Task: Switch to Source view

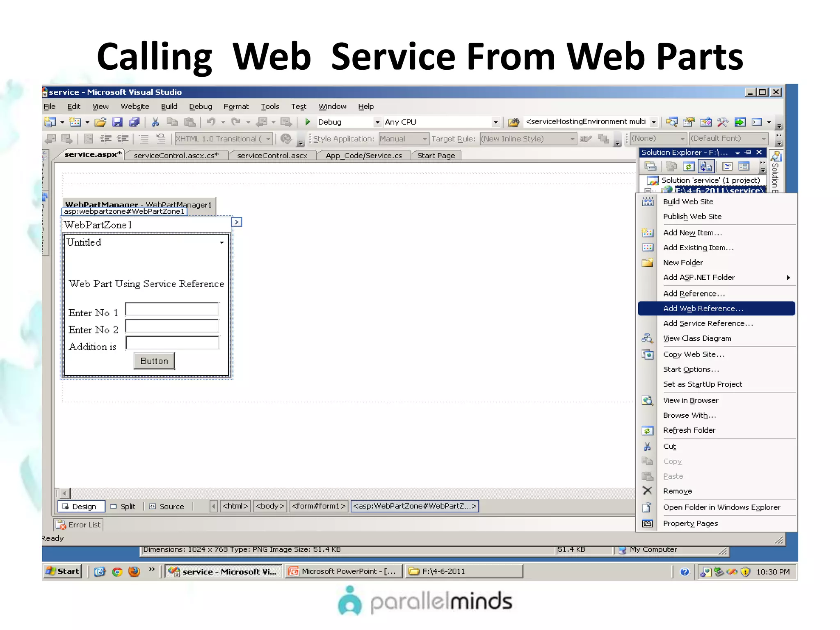Action: [167, 506]
